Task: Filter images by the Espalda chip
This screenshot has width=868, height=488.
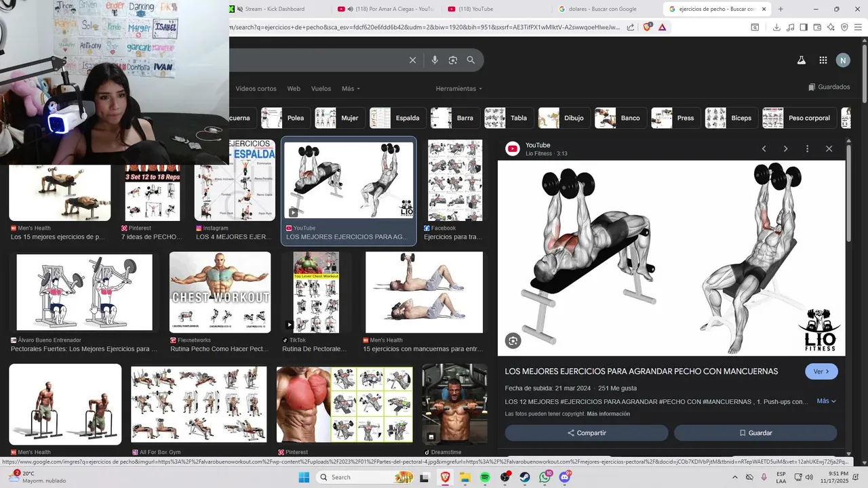Action: (397, 118)
